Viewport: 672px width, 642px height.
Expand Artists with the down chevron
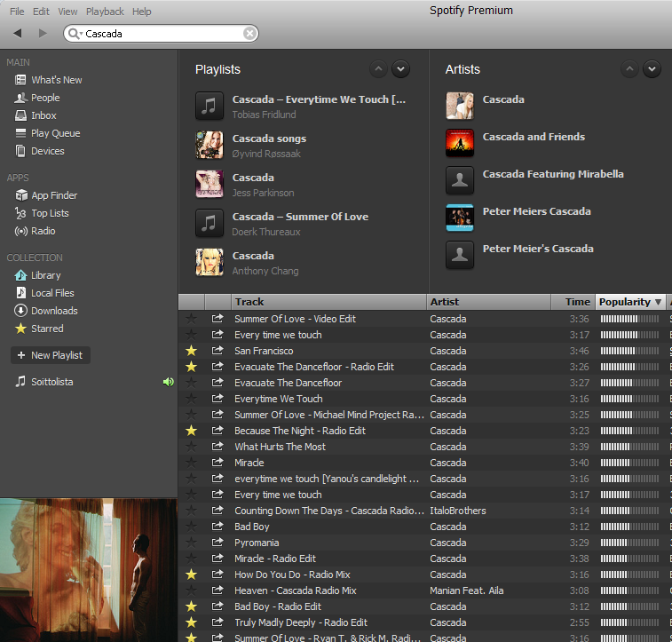pyautogui.click(x=652, y=69)
